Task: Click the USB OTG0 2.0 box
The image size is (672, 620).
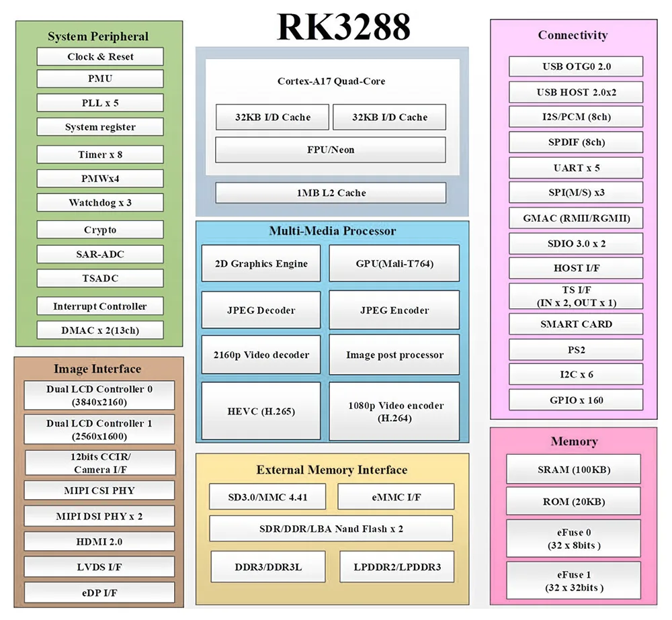Action: pos(576,67)
